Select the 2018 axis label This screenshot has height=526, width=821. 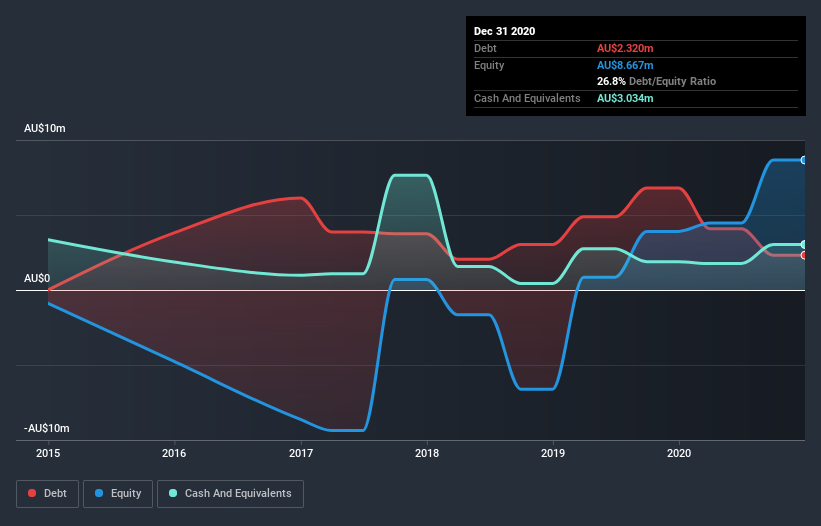(x=427, y=453)
